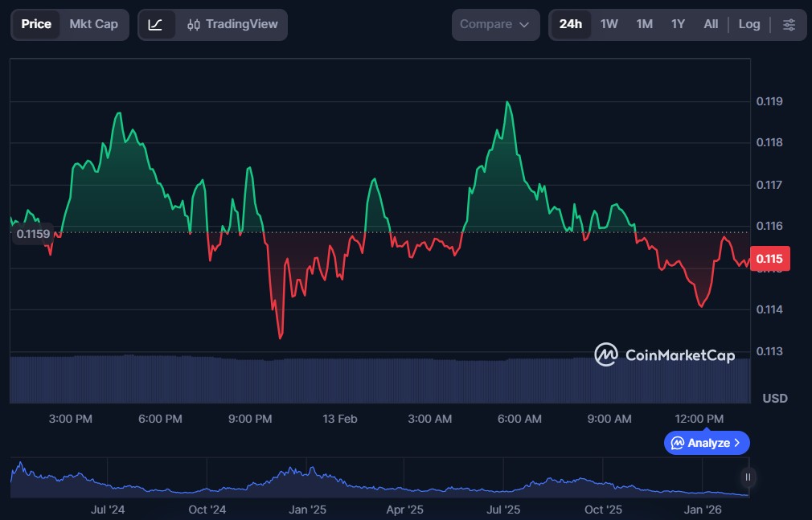Click the CoinMarketCap watermark logo

(664, 354)
